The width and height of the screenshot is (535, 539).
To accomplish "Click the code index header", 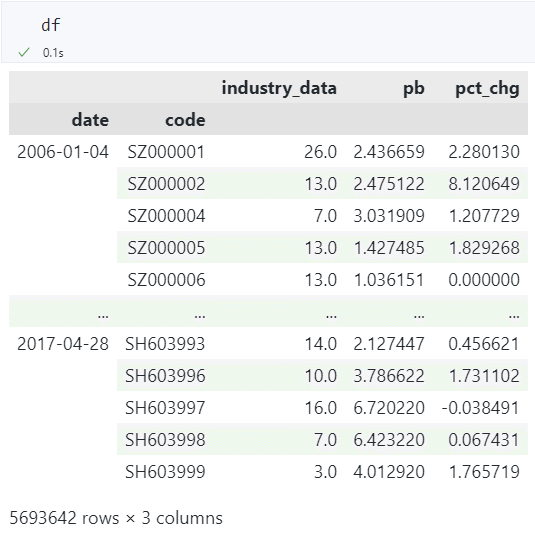I will click(x=185, y=120).
